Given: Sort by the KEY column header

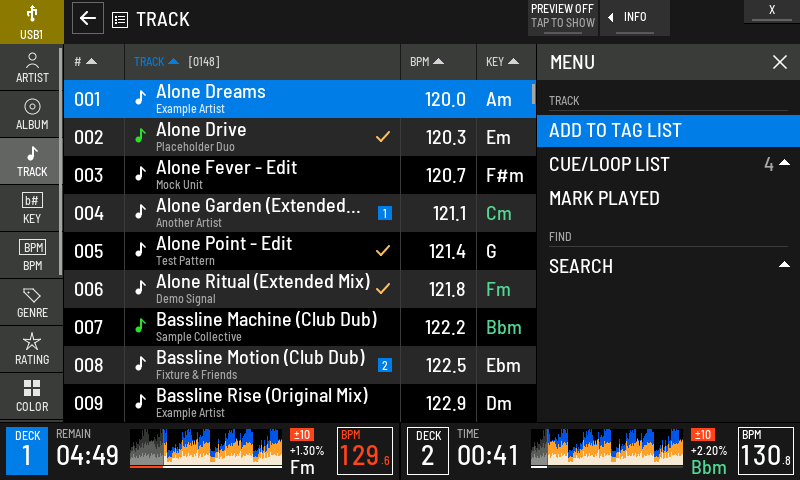Looking at the screenshot, I should tap(506, 62).
